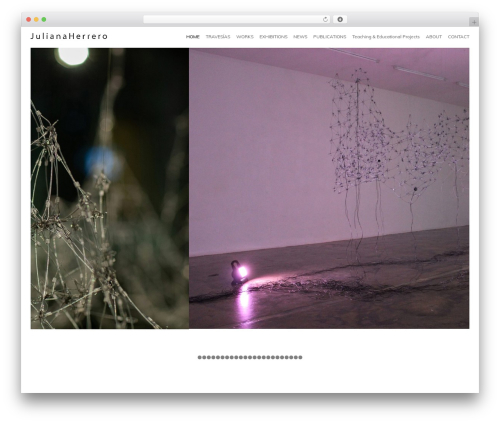The image size is (500, 423).
Task: Minimize the window with yellow button
Action: pos(36,19)
